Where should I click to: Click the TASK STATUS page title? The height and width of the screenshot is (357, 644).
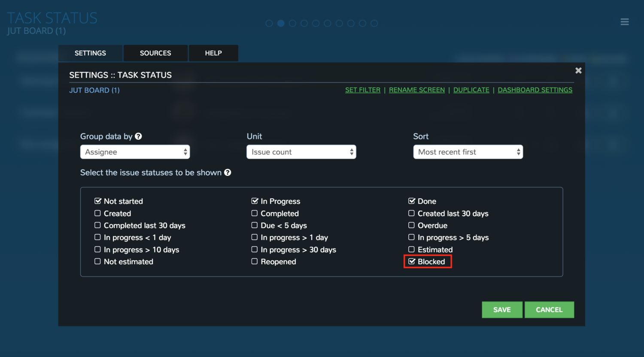click(x=52, y=18)
